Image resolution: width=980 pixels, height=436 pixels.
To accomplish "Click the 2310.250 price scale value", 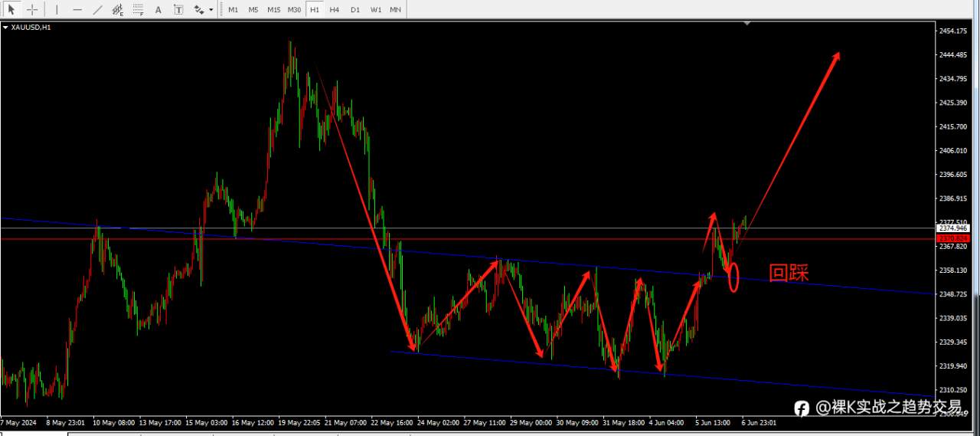I will click(x=953, y=389).
